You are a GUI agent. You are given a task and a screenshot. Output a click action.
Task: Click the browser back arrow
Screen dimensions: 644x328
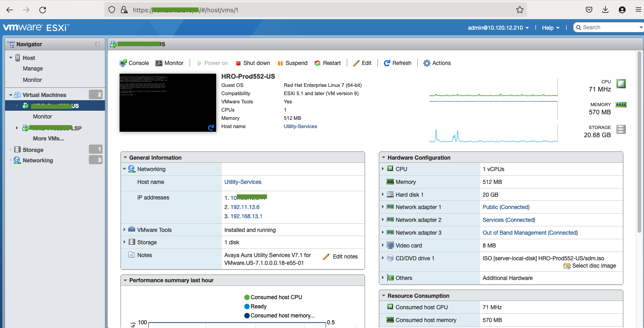(x=10, y=10)
